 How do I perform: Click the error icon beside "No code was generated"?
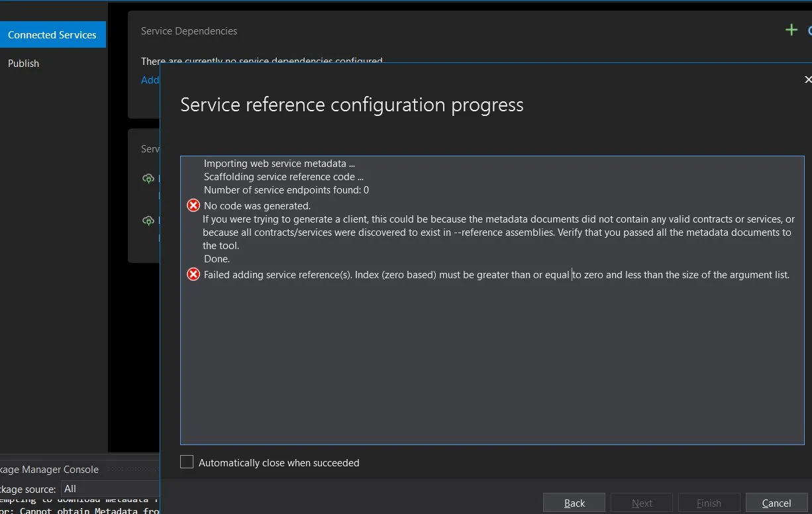pyautogui.click(x=193, y=205)
